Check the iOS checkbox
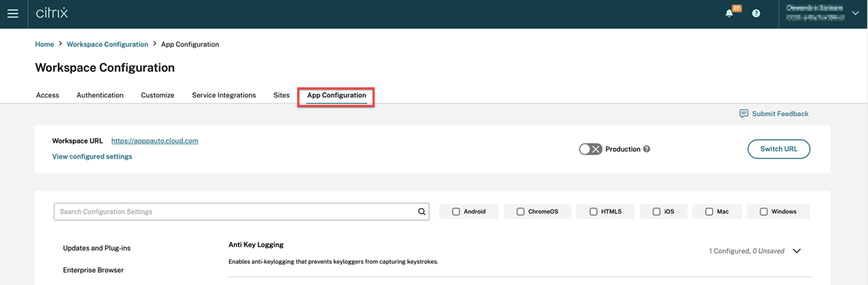This screenshot has width=868, height=285. click(656, 212)
